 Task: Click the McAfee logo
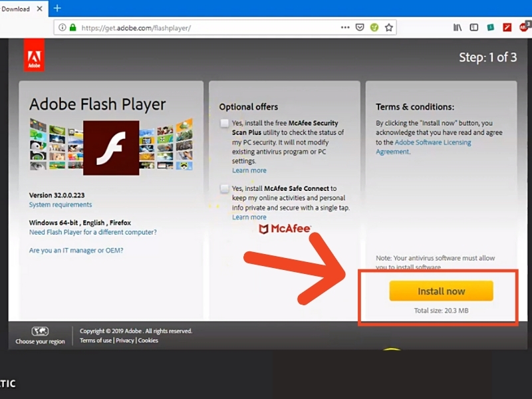[285, 229]
